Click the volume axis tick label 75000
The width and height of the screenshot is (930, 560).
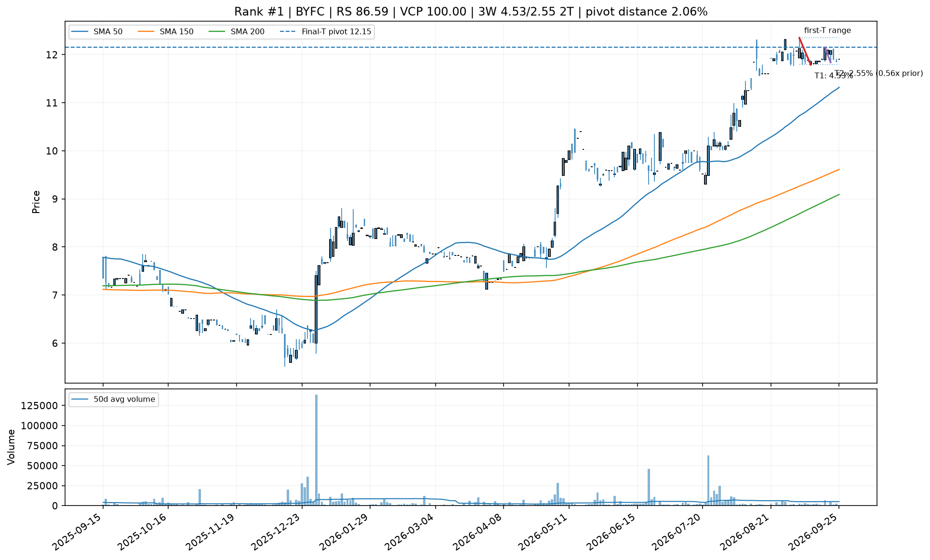click(x=43, y=446)
